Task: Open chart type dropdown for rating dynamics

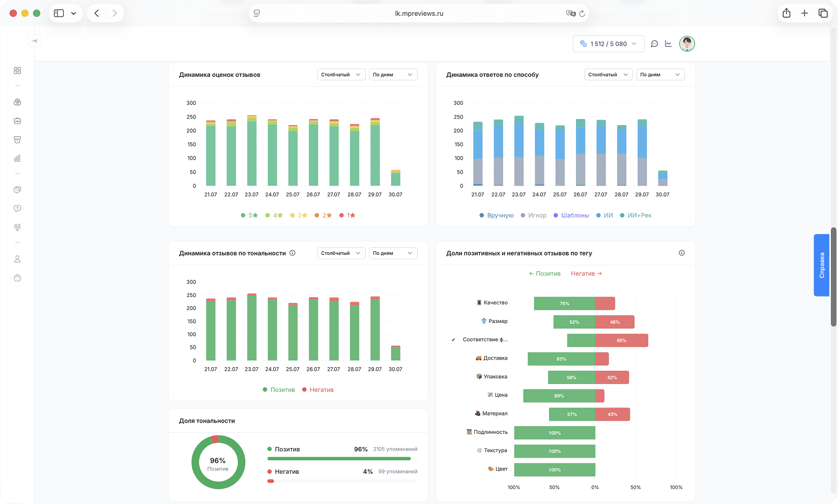Action: [341, 75]
